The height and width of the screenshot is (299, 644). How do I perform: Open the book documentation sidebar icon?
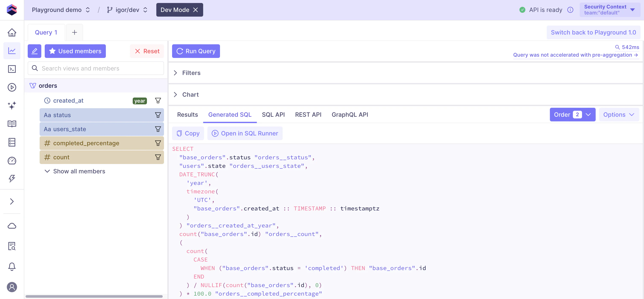tap(12, 124)
